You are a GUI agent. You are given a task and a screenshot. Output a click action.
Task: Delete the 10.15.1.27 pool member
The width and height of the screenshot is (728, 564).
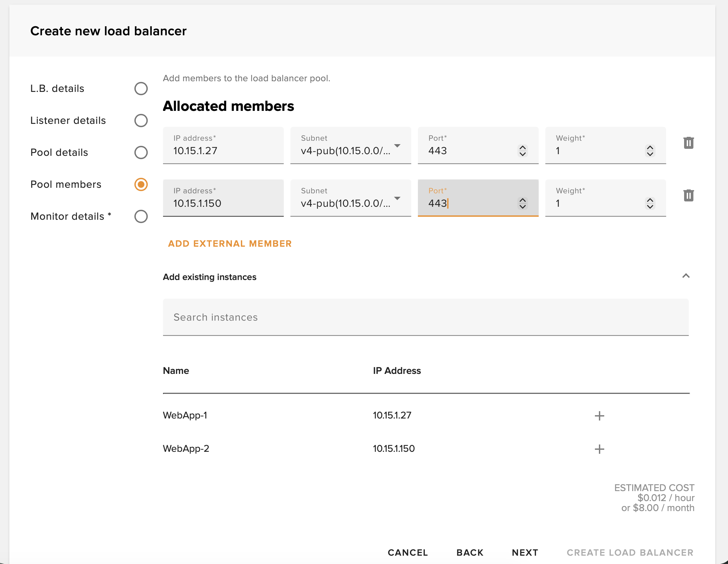pos(689,143)
